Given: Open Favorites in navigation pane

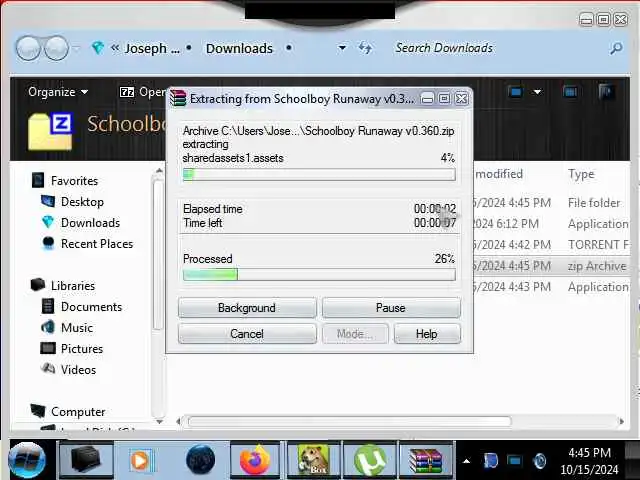Looking at the screenshot, I should coord(74,181).
